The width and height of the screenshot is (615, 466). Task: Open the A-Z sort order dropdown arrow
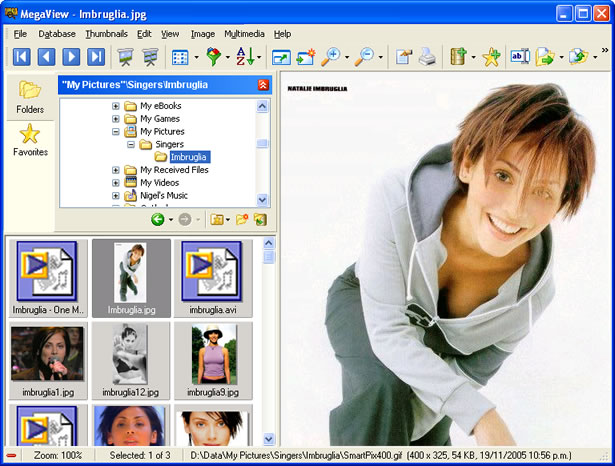[x=259, y=58]
